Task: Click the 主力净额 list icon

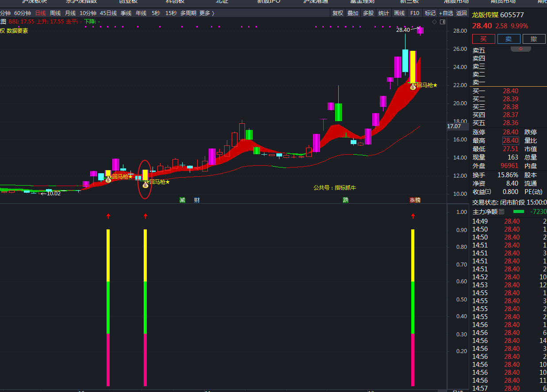Action: coord(501,212)
